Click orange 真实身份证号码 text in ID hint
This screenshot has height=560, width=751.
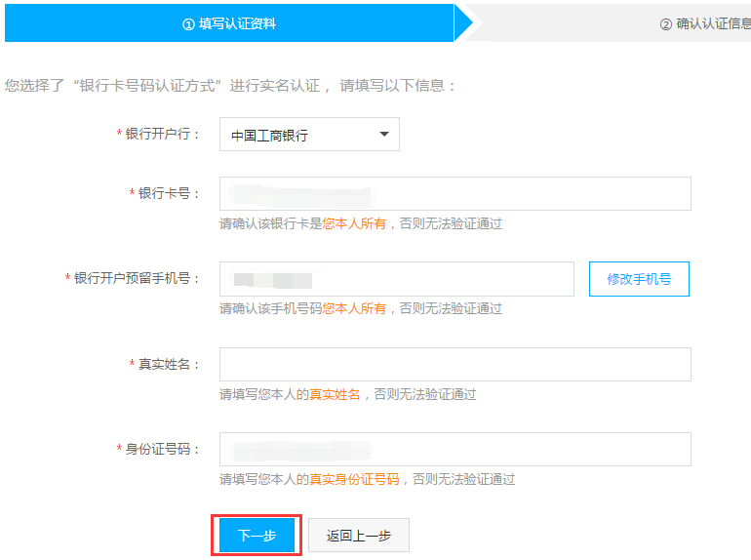354,479
